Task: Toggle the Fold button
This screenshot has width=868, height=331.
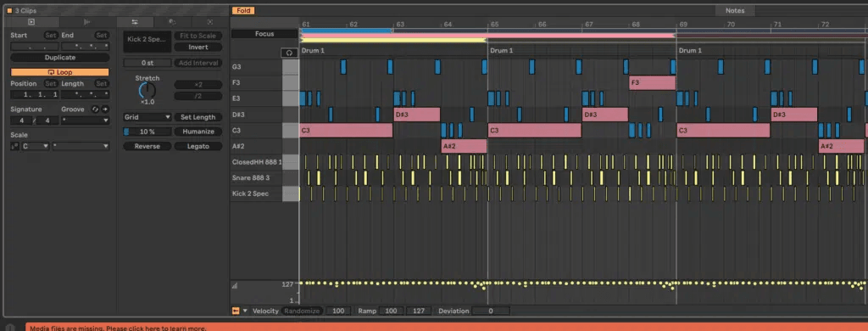Action: (243, 10)
